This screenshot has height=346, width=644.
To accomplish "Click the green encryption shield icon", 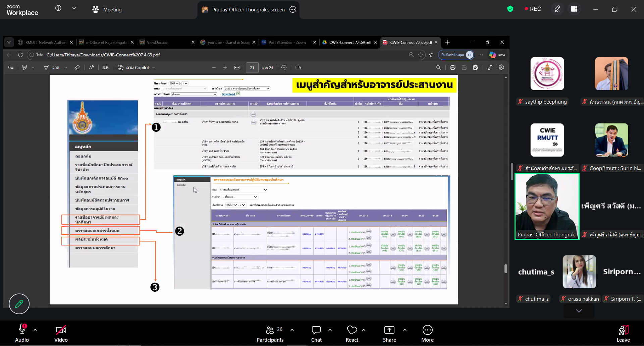I will tap(510, 9).
